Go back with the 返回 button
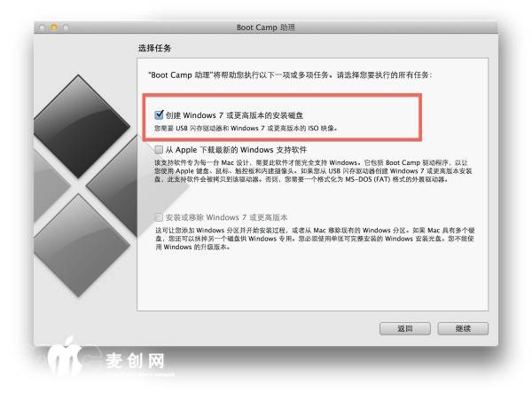532x393 pixels. click(x=405, y=328)
